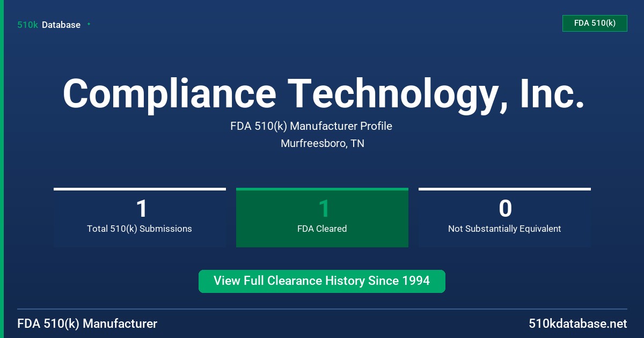Click the Compliance Technology, Inc. heading
644x338 pixels.
[324, 93]
